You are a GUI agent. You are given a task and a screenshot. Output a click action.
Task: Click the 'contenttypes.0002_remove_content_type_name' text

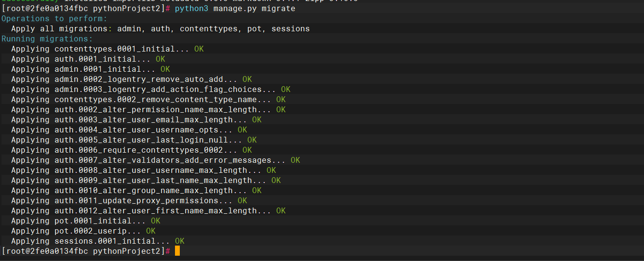(156, 99)
